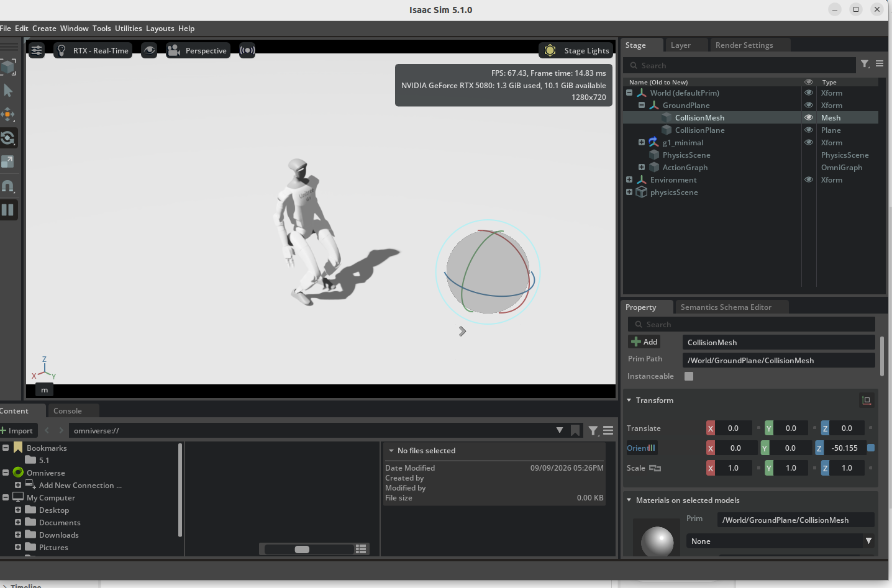The width and height of the screenshot is (892, 588).
Task: Click the Orient mode toggle label
Action: click(x=641, y=448)
